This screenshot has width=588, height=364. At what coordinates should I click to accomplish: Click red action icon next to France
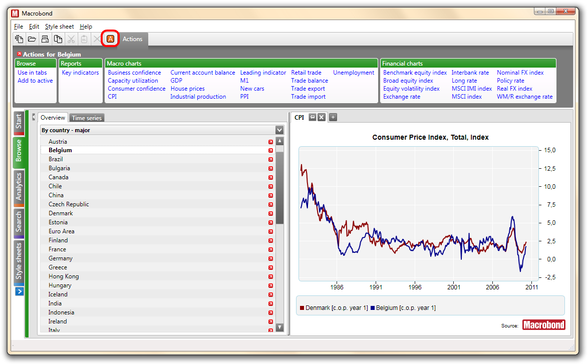pyautogui.click(x=270, y=249)
